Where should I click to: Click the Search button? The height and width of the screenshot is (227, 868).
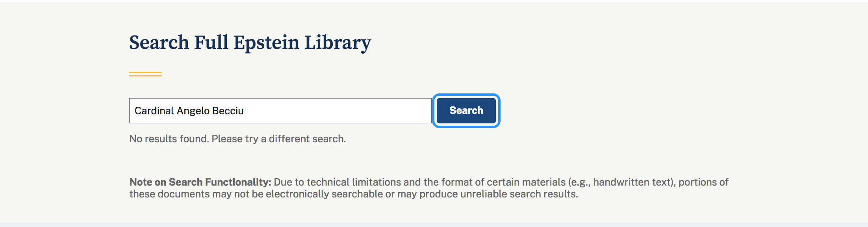pos(466,111)
